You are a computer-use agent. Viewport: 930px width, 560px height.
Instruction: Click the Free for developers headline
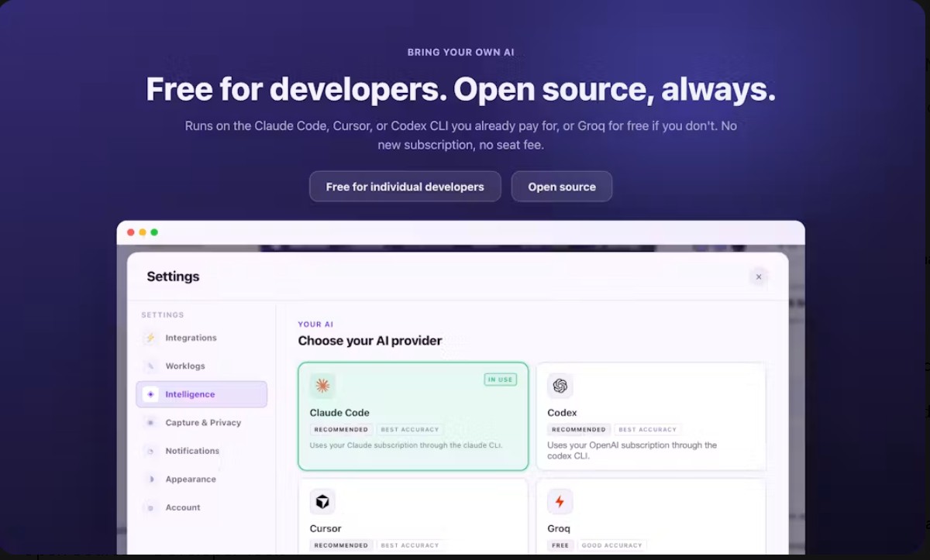coord(460,89)
